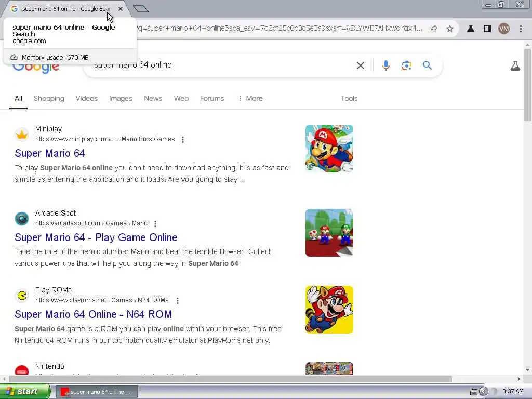Click the vertical scrollbar thumb
532x399 pixels.
point(527,85)
